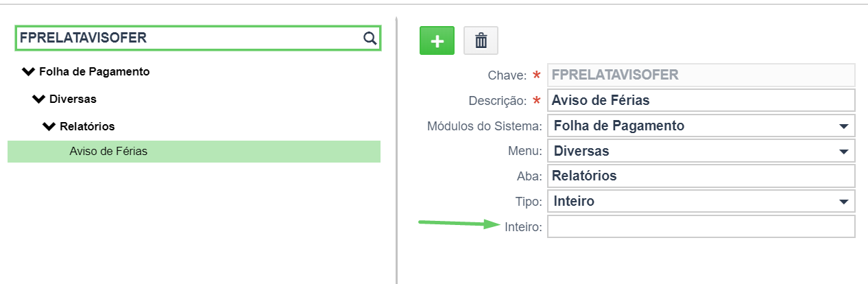Focus the FPRELATAVISOFER search box

pos(198,38)
